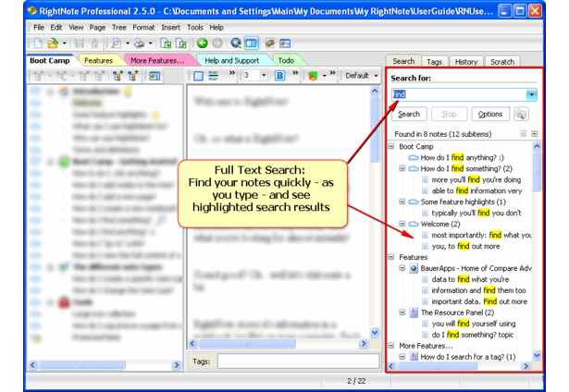The height and width of the screenshot is (392, 569).
Task: Click the first green-arrow copy pages icon
Action: 167,43
